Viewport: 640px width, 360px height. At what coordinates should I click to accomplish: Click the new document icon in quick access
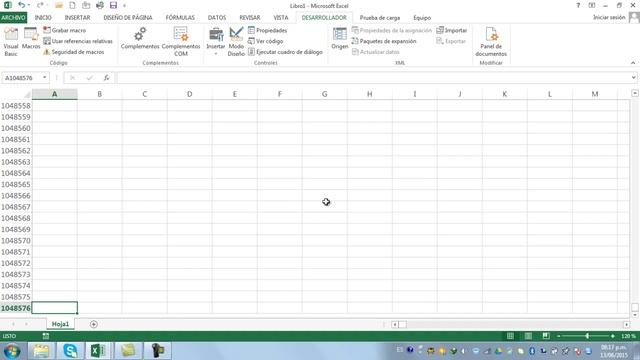[x=72, y=5]
